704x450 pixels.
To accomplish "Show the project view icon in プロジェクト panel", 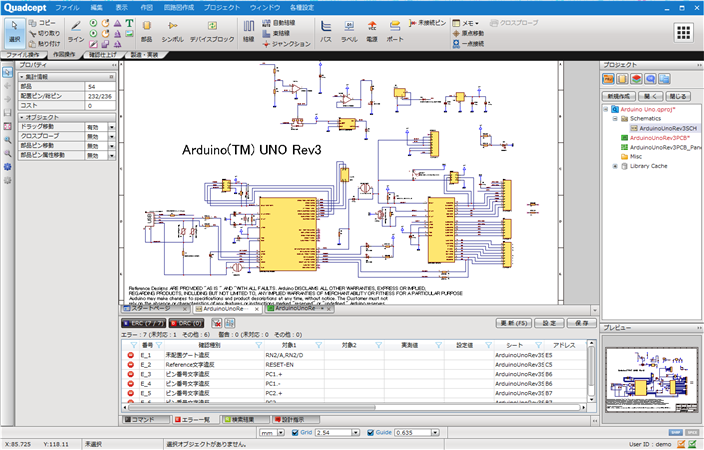I will 608,79.
